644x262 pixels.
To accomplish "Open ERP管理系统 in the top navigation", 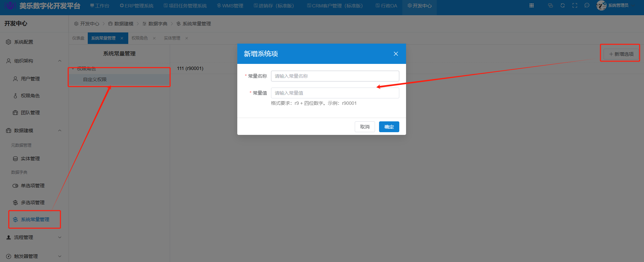I will tap(137, 6).
